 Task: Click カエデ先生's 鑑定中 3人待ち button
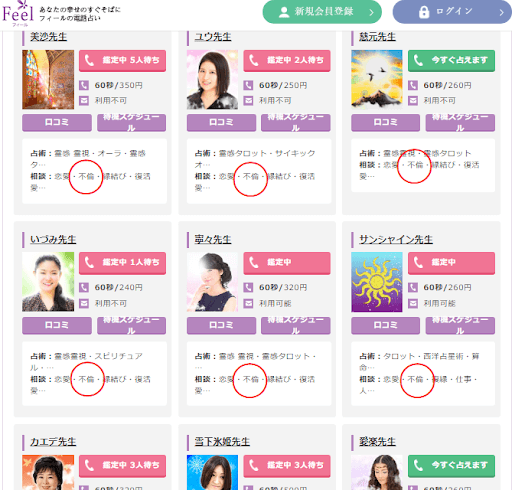(x=122, y=466)
